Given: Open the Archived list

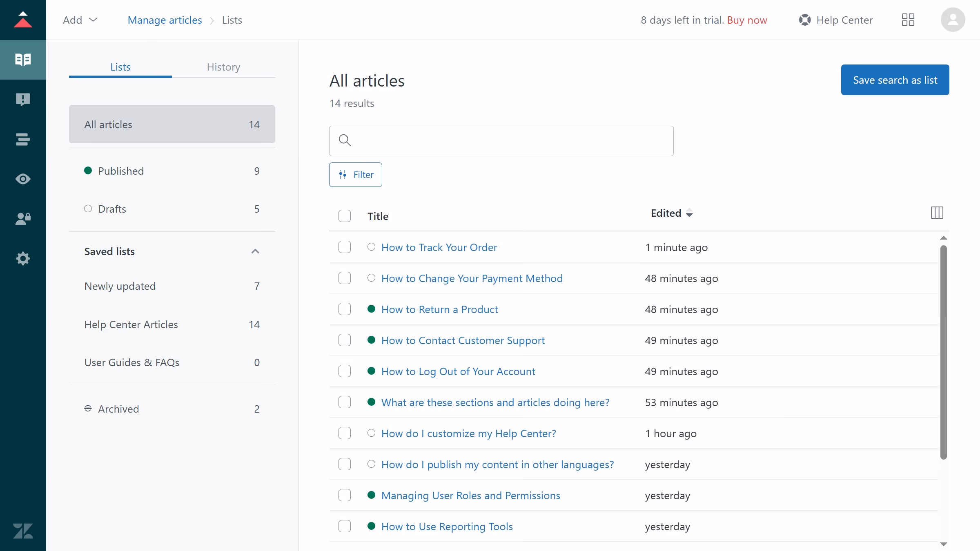Looking at the screenshot, I should point(172,409).
